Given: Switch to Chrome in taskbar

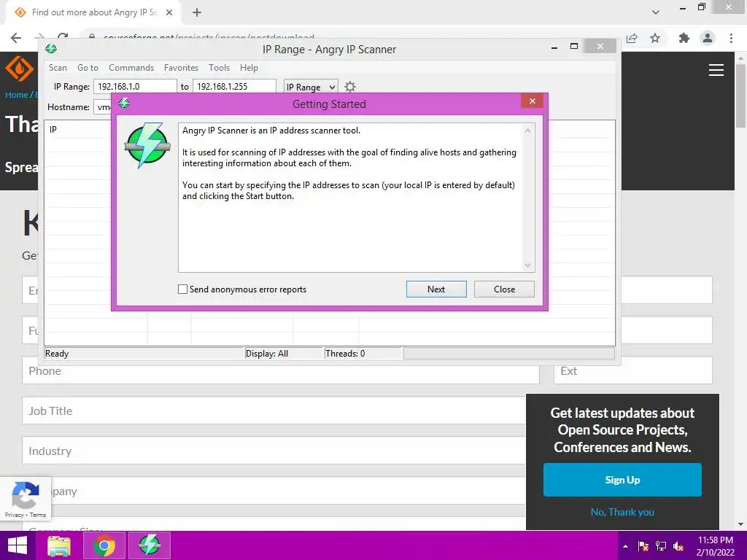Looking at the screenshot, I should (x=104, y=545).
